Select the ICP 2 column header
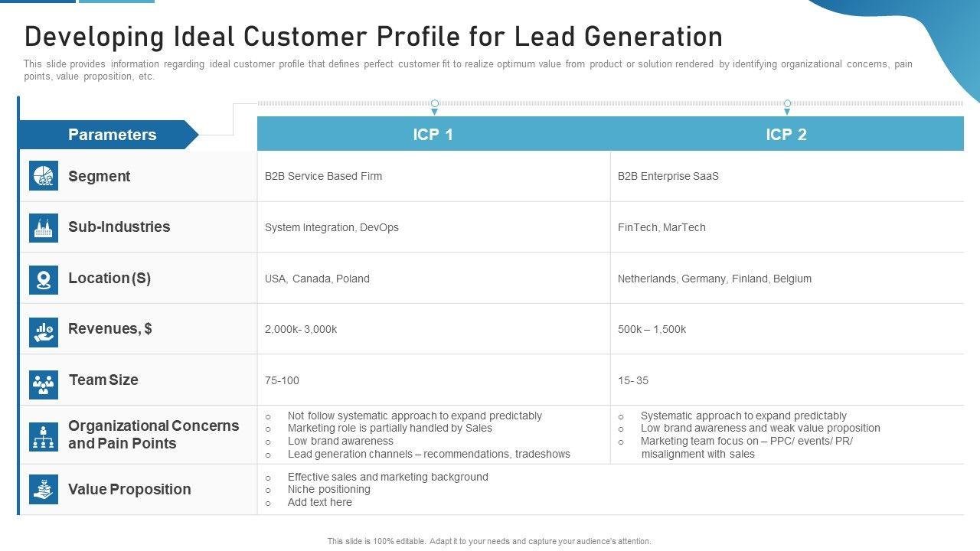 (x=786, y=135)
